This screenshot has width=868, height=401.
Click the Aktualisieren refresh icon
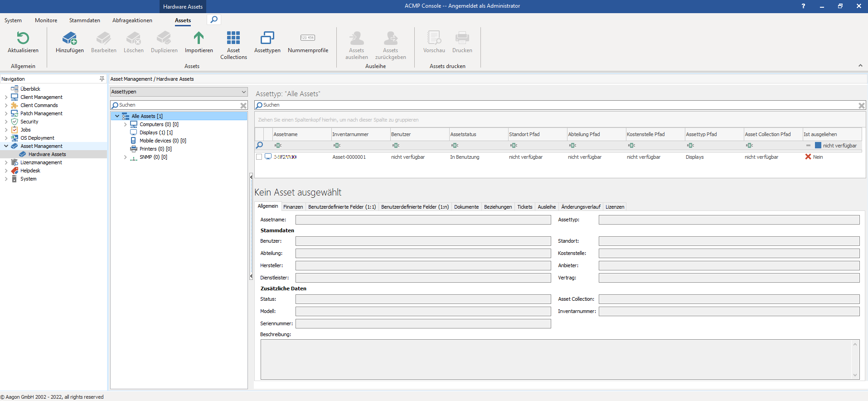(x=23, y=38)
